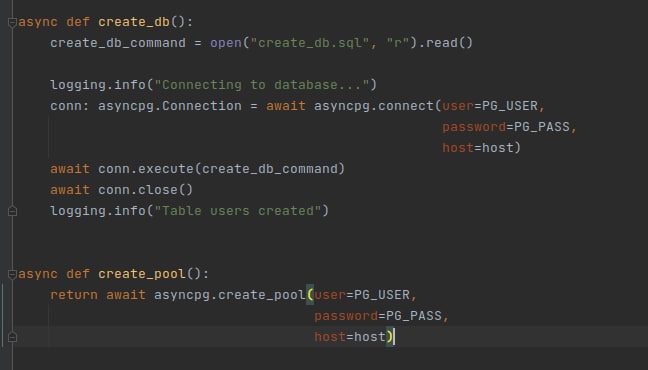This screenshot has width=648, height=370.
Task: Click PG_PASS inside asyncpg.connect arguments
Action: 542,127
